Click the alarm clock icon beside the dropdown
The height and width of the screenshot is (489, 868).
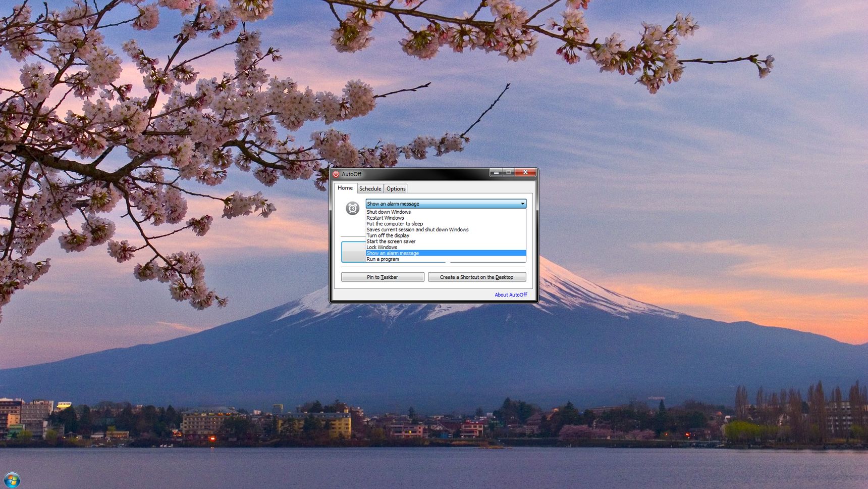click(352, 208)
